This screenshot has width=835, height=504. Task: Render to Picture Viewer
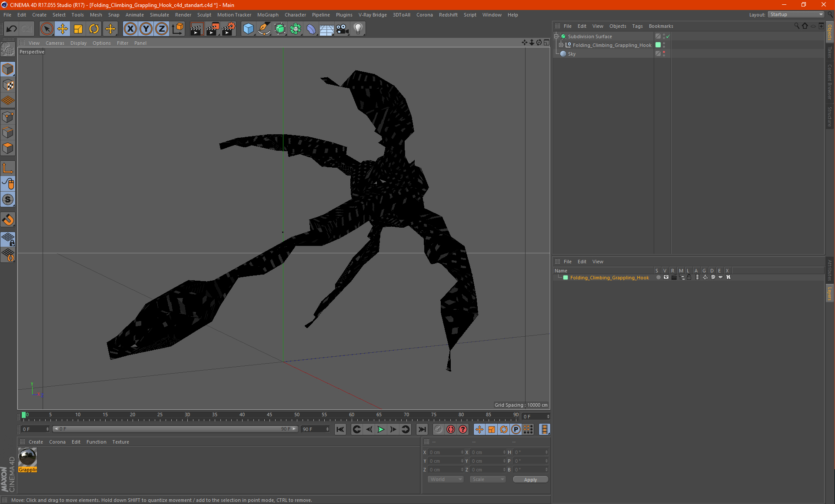click(x=213, y=29)
